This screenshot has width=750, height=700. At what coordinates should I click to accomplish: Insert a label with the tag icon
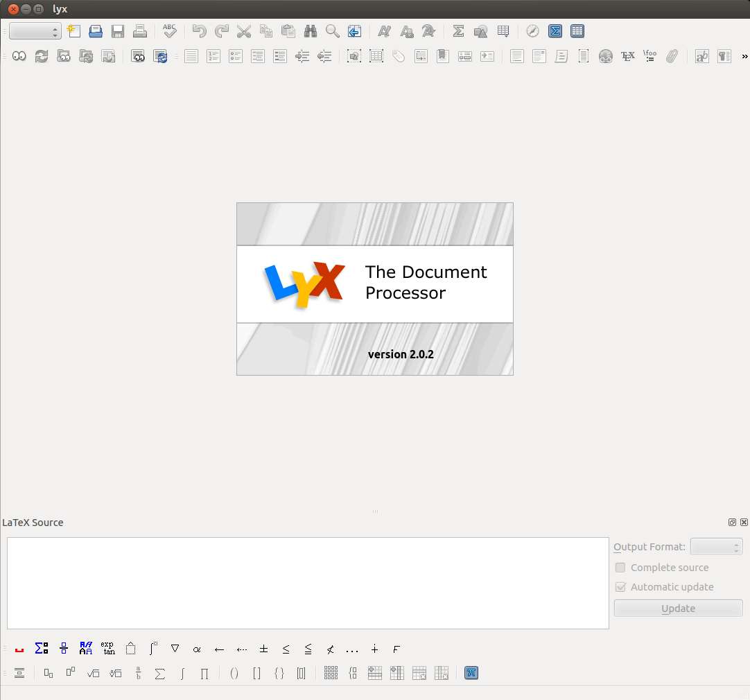[399, 56]
